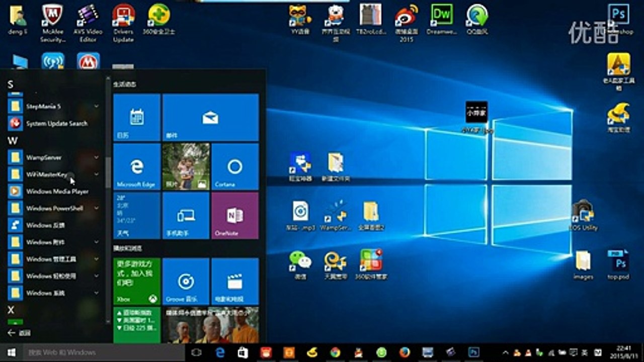Image resolution: width=644 pixels, height=362 pixels.
Task: Expand the Windows 系统 folder chevron
Action: [x=96, y=293]
